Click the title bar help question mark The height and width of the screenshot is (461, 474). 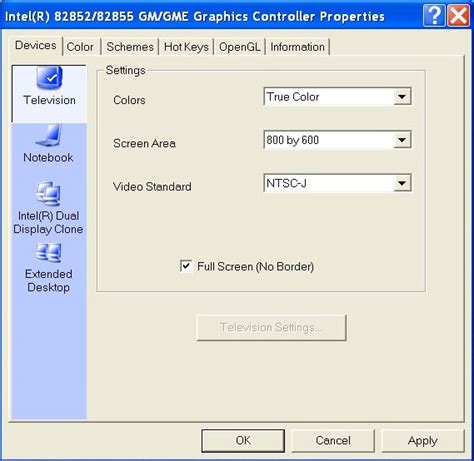[434, 16]
